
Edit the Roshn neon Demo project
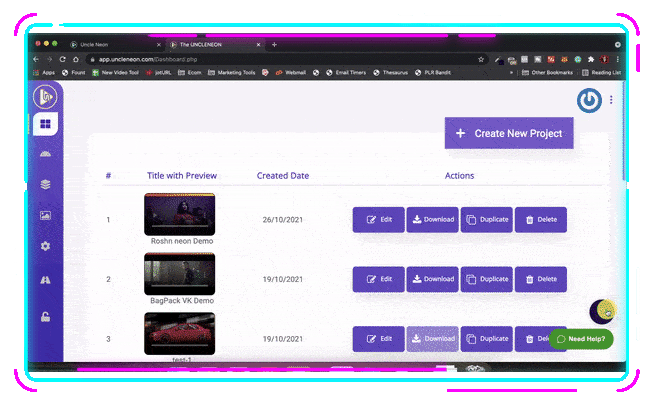click(378, 219)
